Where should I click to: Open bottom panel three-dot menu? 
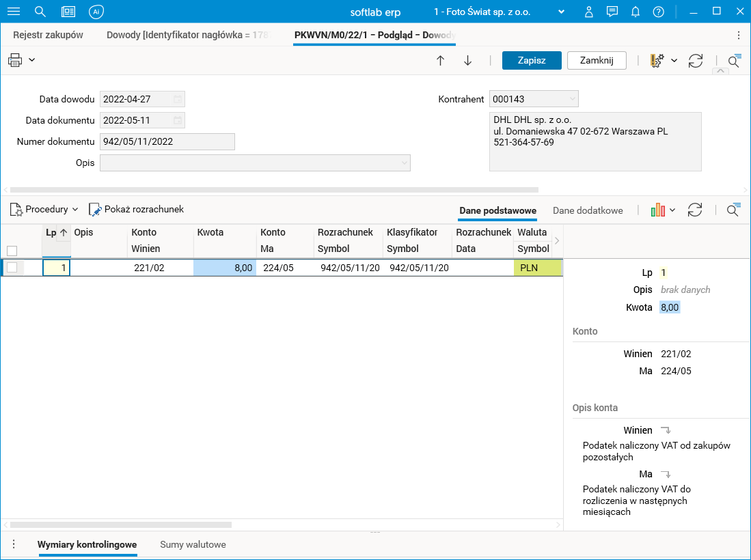[14, 544]
